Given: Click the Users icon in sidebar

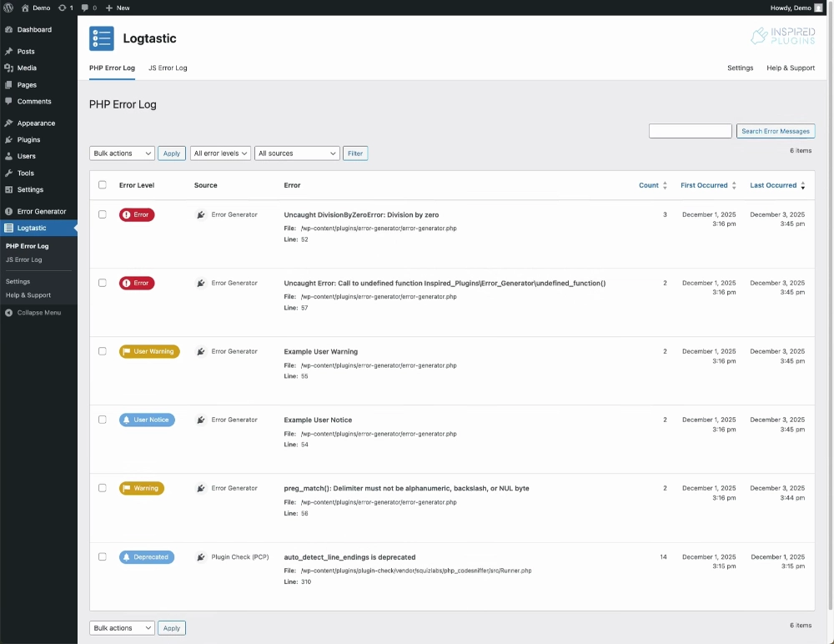Looking at the screenshot, I should click(x=8, y=156).
